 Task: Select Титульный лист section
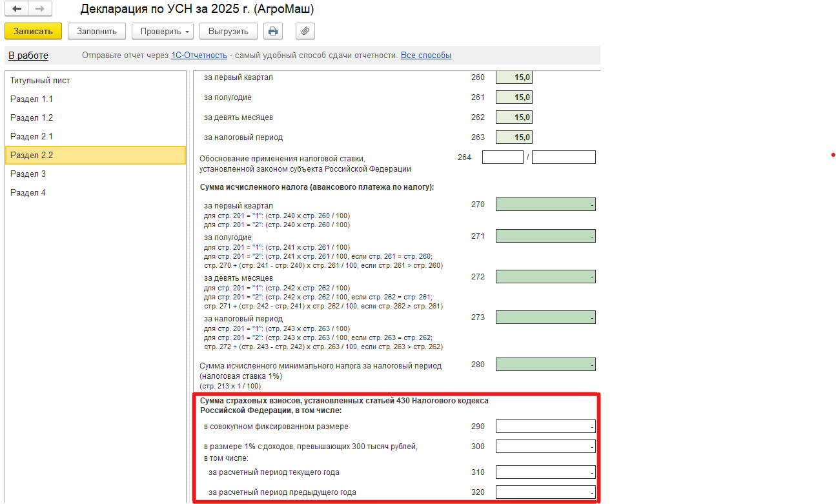point(40,81)
